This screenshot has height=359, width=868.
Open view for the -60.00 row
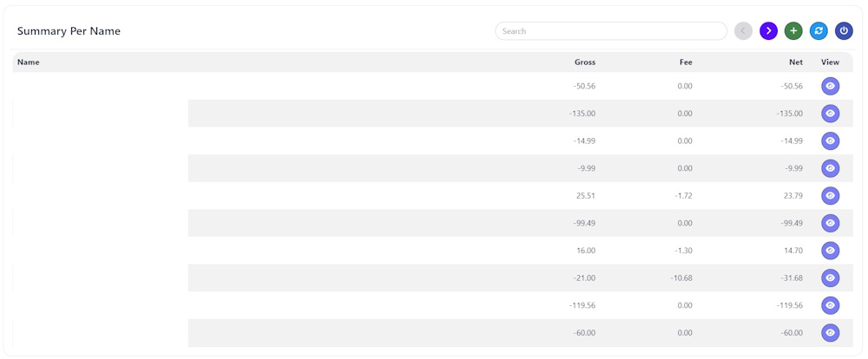831,333
